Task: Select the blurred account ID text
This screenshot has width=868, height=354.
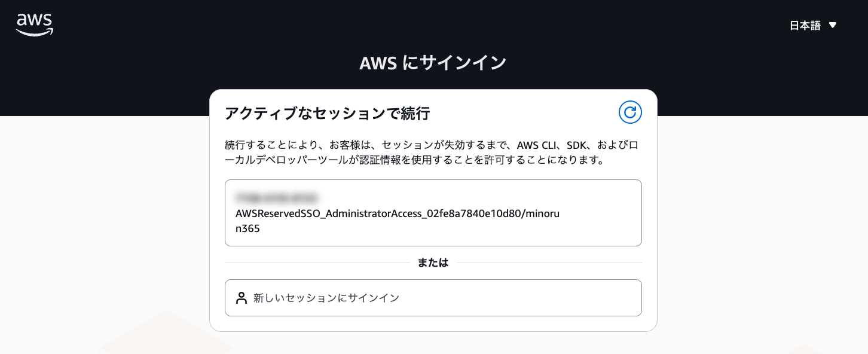Action: [277, 197]
